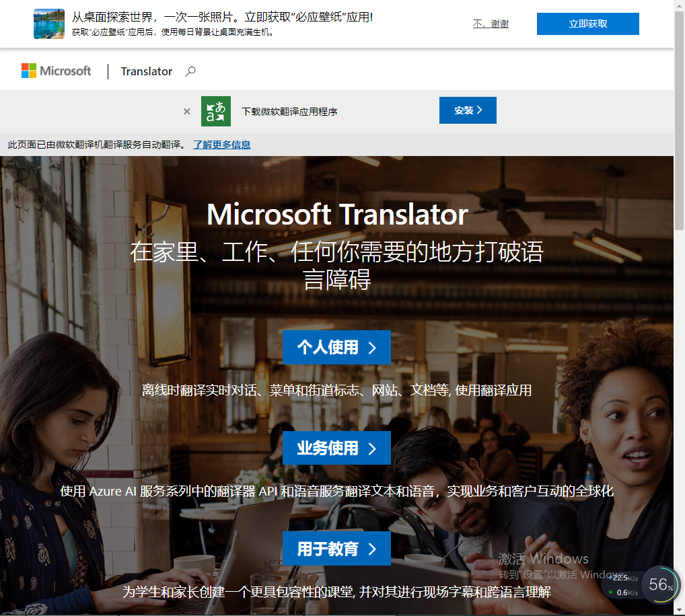Viewport: 685px width, 616px height.
Task: Click the Microsoft Translator hero heading
Action: [x=337, y=215]
